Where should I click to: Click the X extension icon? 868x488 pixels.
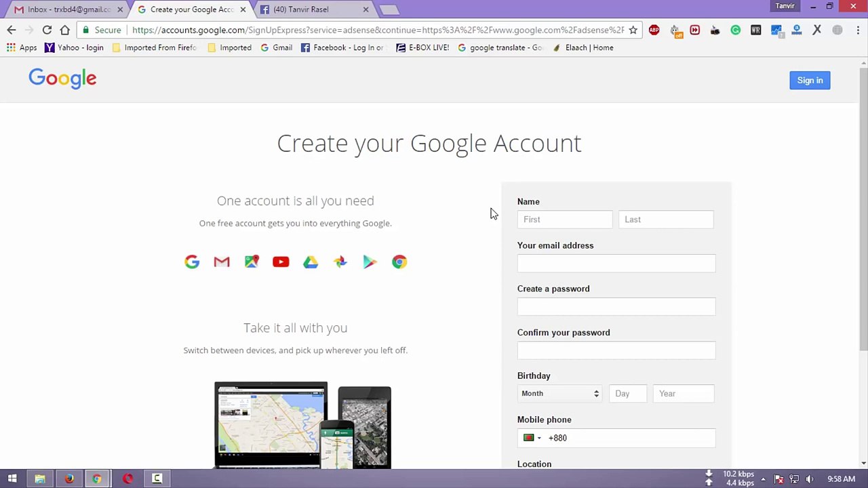click(816, 30)
